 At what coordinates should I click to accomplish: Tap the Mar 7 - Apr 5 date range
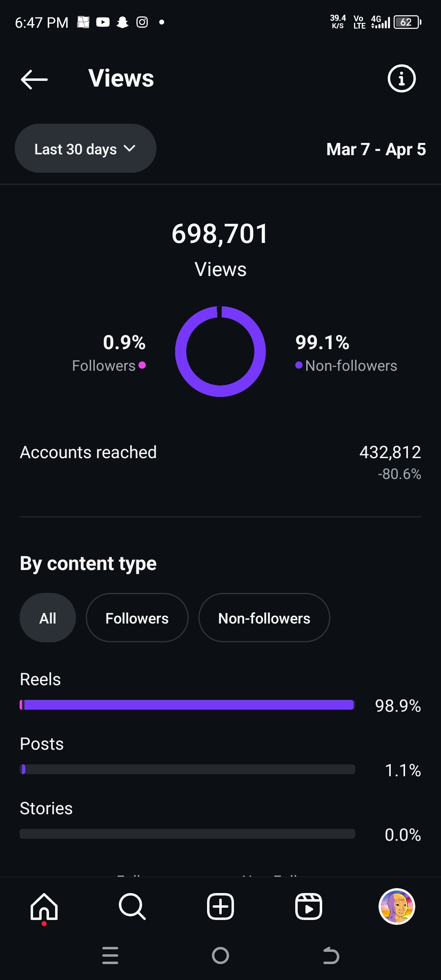pyautogui.click(x=376, y=149)
